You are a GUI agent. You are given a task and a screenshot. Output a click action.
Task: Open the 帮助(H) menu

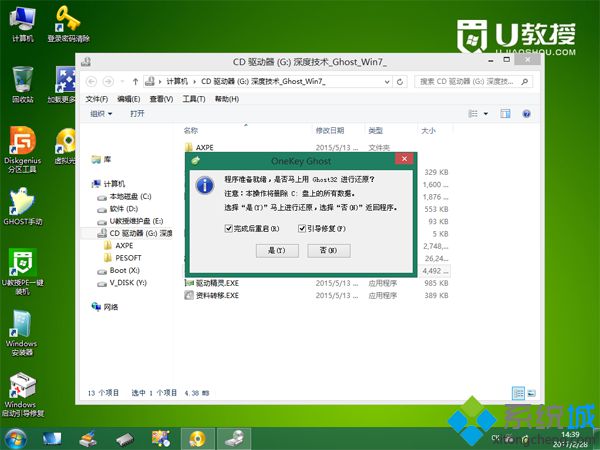coord(227,99)
